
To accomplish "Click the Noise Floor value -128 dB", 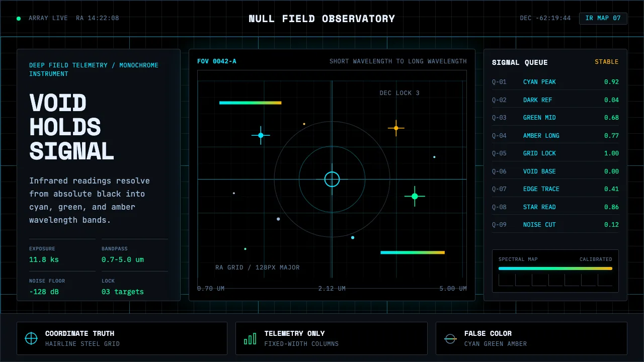I will pos(44,292).
